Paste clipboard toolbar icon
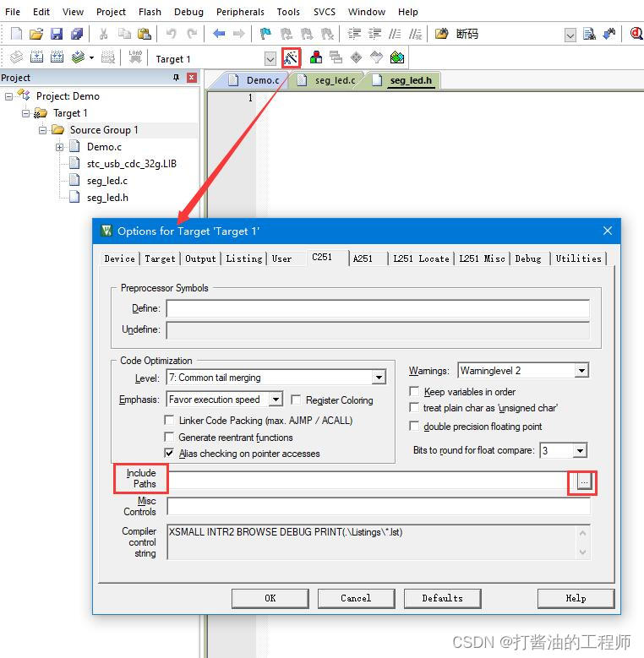 click(145, 34)
